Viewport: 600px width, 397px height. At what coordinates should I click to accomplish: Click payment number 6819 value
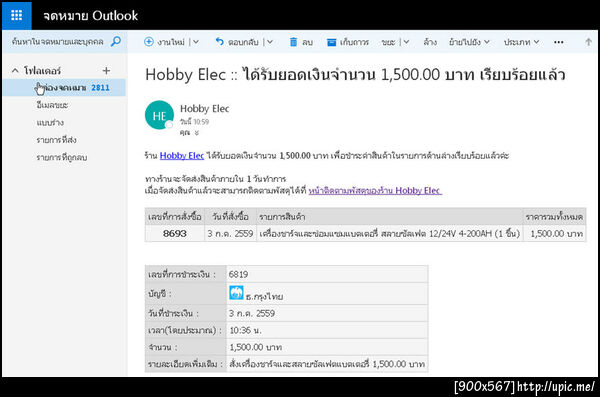point(238,274)
